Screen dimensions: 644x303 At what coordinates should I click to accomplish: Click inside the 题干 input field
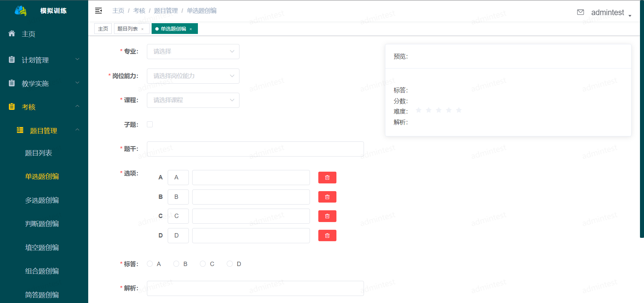pos(255,149)
